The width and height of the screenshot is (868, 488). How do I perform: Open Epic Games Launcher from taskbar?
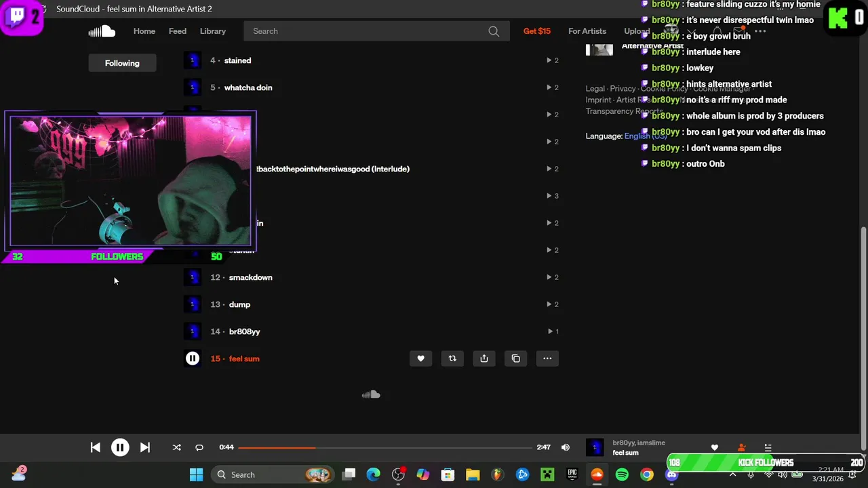[572, 474]
